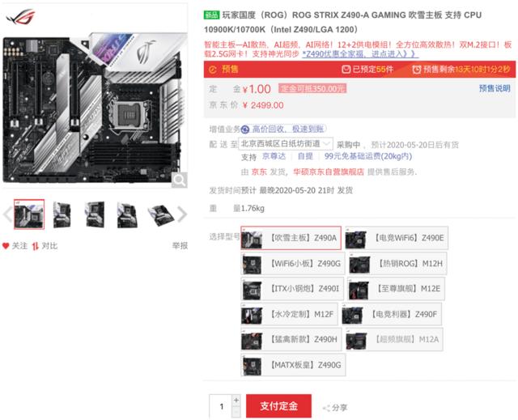Open the 北京西城区白纸坊街道 delivery dropdown

[286, 143]
